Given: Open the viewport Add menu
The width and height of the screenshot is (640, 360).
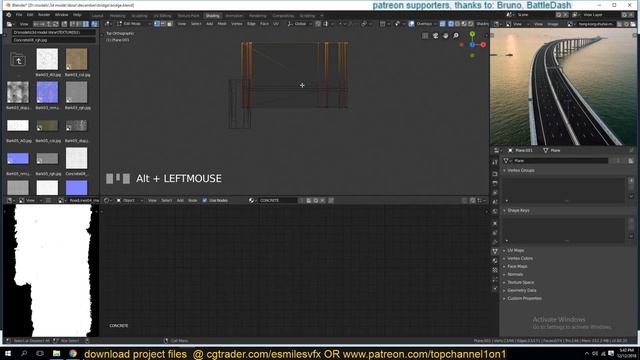Looking at the screenshot, I should point(209,24).
